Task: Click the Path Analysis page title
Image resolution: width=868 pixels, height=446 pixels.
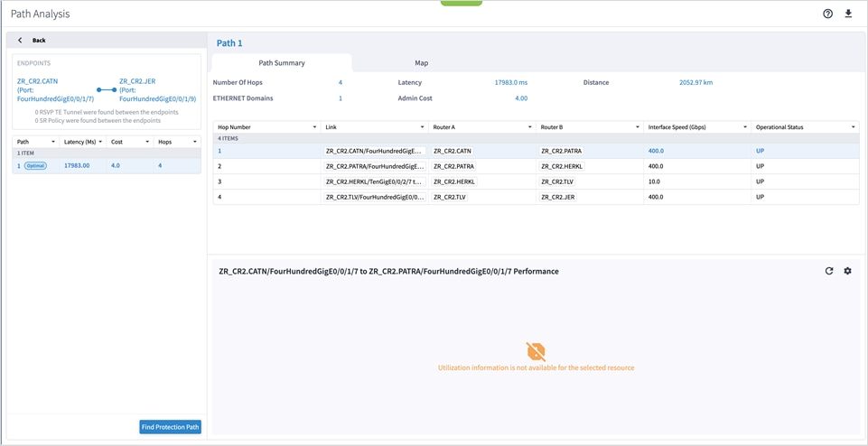Action: 41,14
